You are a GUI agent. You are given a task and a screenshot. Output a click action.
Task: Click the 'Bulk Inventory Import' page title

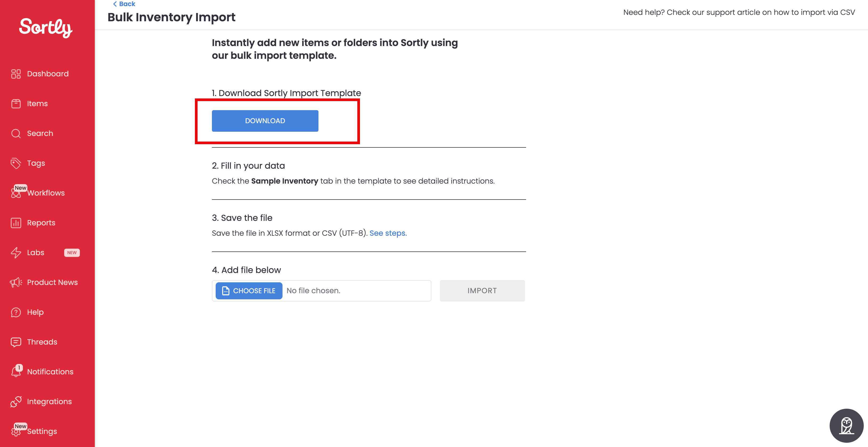(171, 18)
